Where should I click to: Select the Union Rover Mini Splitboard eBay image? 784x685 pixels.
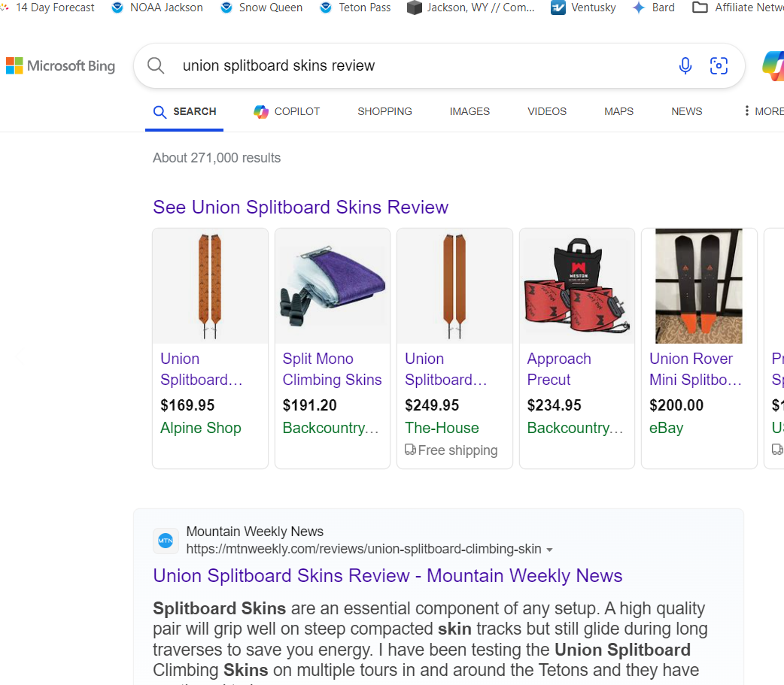[x=698, y=286]
